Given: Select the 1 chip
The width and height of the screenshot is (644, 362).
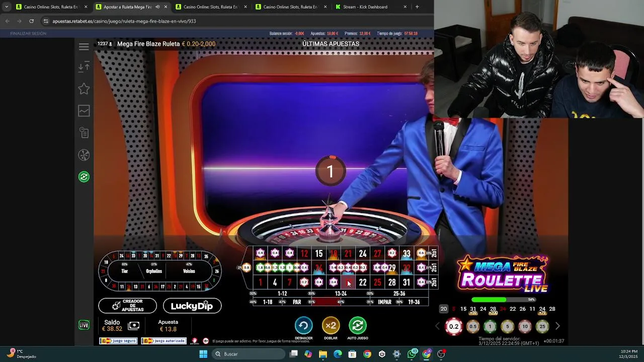Looking at the screenshot, I should coord(490,326).
